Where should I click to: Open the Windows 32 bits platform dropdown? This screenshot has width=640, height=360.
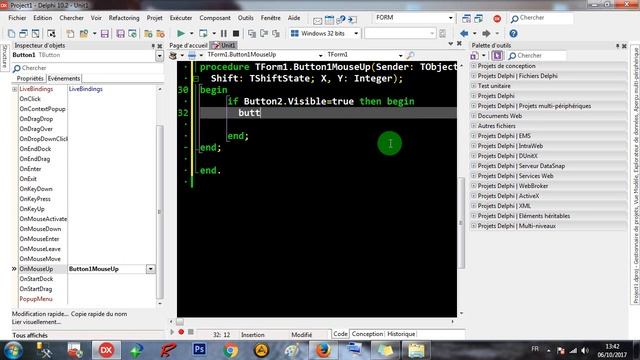[356, 33]
